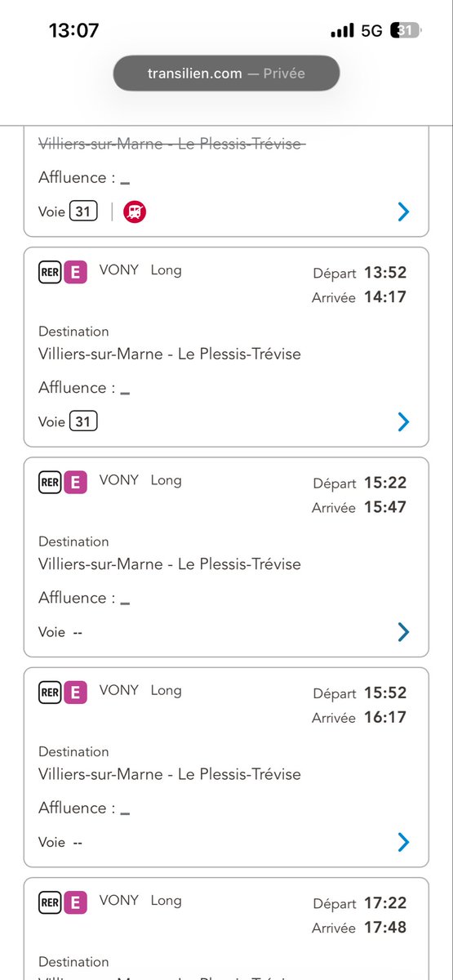This screenshot has width=453, height=980.
Task: Tap RER icon on 13:52 train
Action: pos(50,273)
